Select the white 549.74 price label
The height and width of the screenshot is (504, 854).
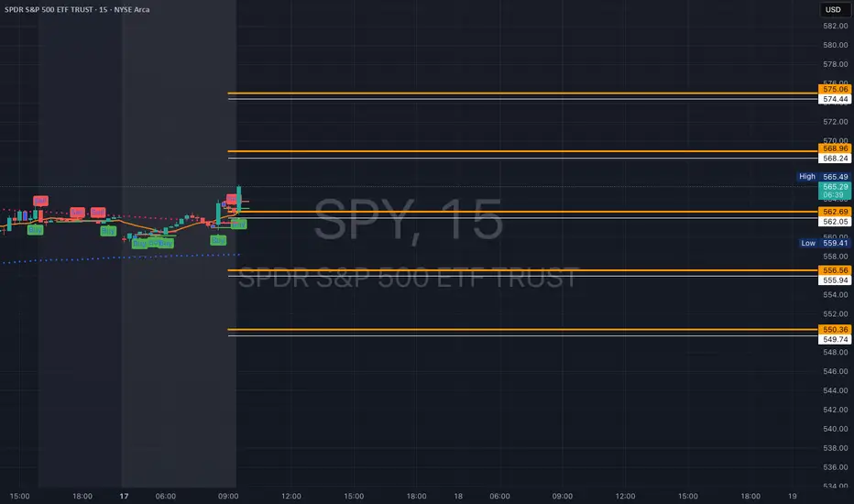point(835,339)
